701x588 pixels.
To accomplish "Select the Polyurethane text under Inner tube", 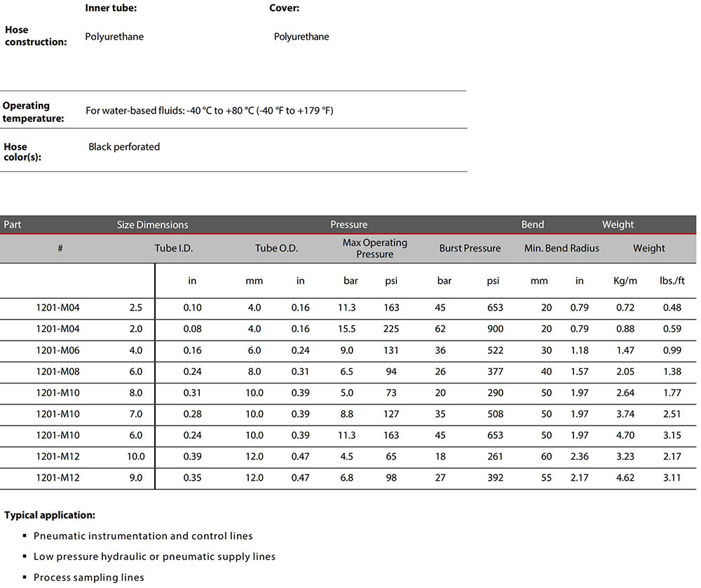I will pyautogui.click(x=114, y=36).
